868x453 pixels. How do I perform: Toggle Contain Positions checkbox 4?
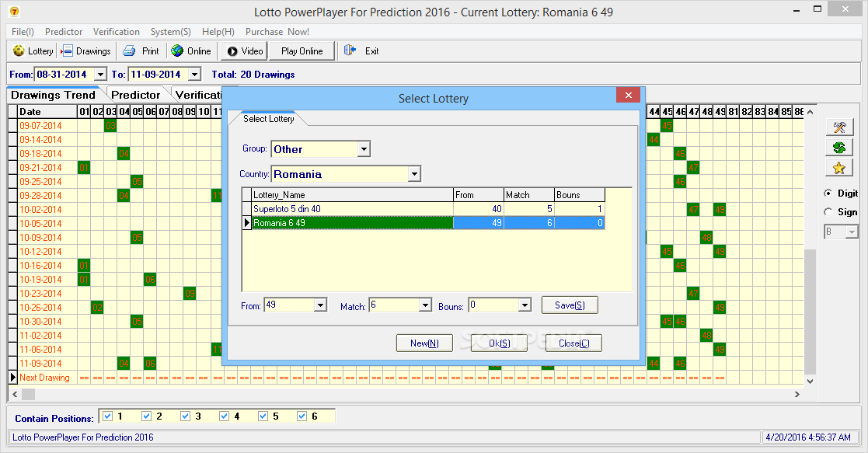225,416
